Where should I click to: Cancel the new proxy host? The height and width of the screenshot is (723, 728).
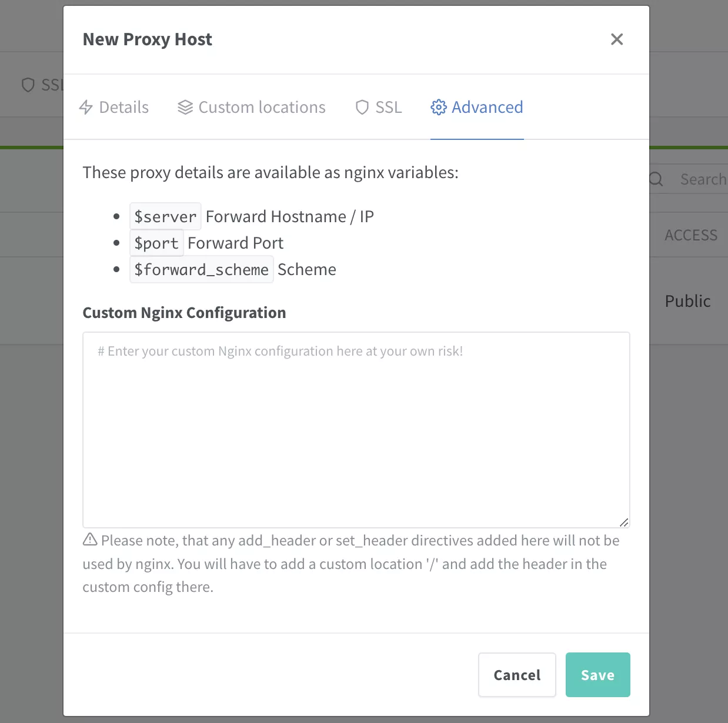517,675
